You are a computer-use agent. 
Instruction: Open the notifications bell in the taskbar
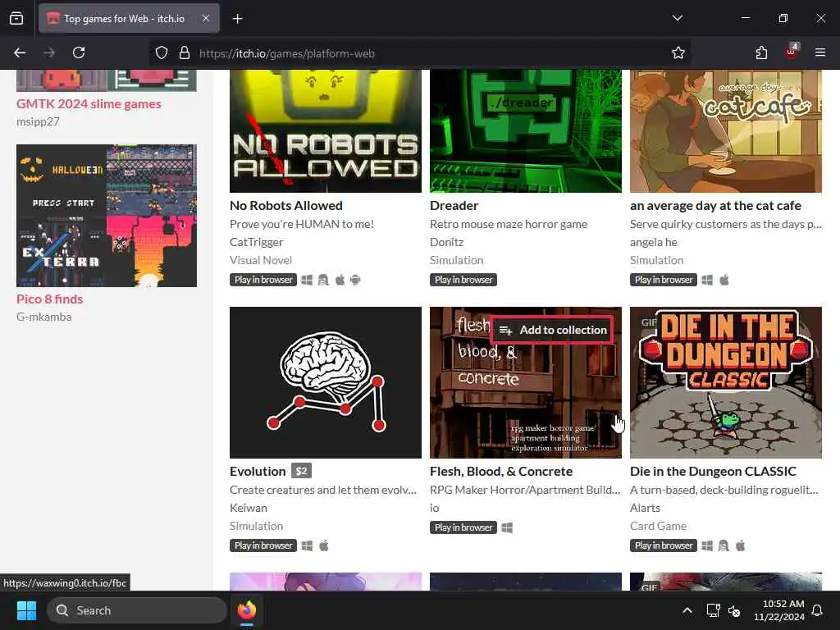click(817, 610)
